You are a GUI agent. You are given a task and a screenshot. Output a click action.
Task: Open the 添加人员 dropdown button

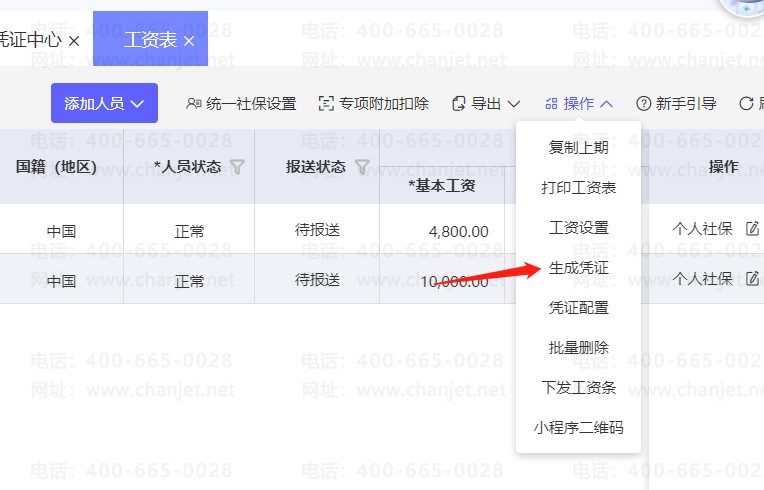(104, 103)
